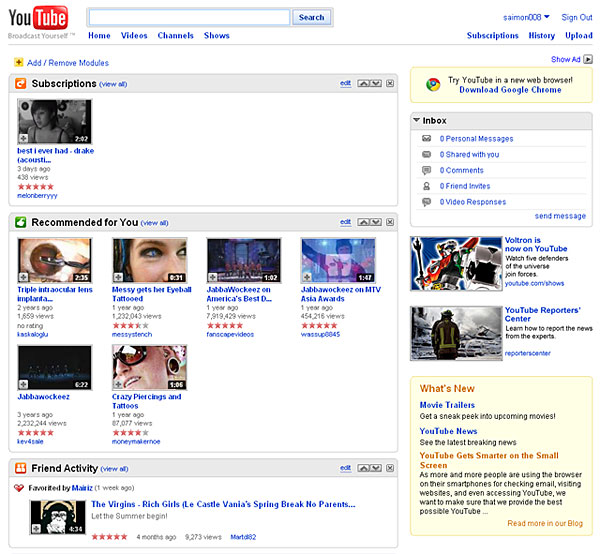
Task: Open 0 Personal Messages link
Action: (476, 138)
